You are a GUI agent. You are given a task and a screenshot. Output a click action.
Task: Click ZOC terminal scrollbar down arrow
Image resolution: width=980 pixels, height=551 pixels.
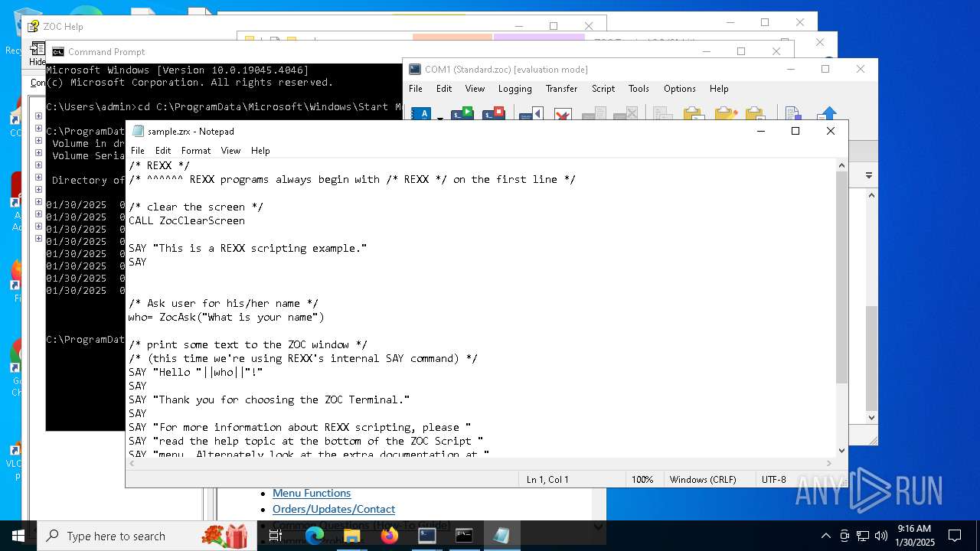pos(871,418)
